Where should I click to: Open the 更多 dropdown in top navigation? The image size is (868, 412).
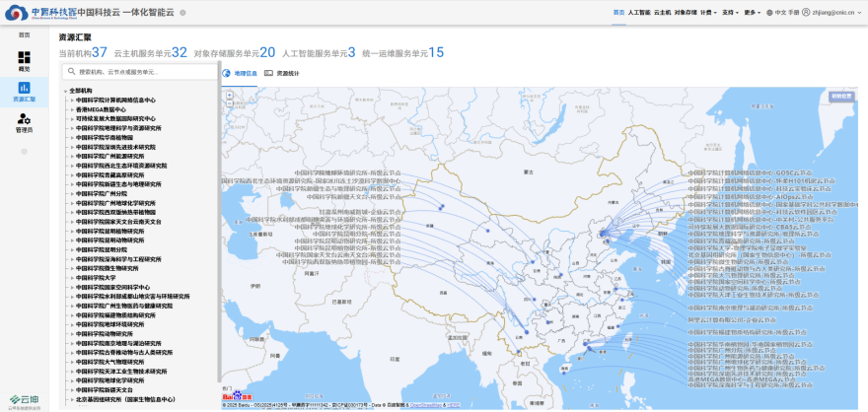753,13
